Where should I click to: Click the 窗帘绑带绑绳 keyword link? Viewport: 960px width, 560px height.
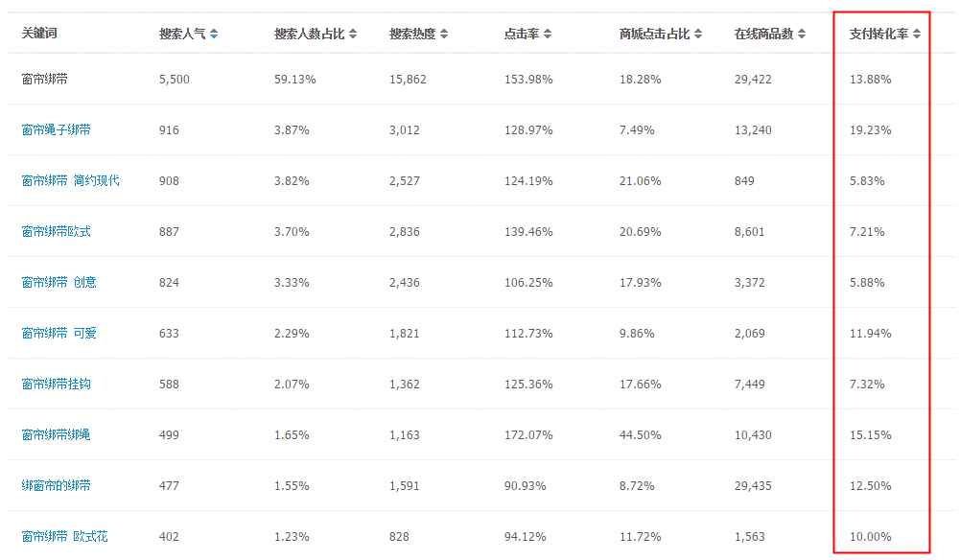(57, 435)
